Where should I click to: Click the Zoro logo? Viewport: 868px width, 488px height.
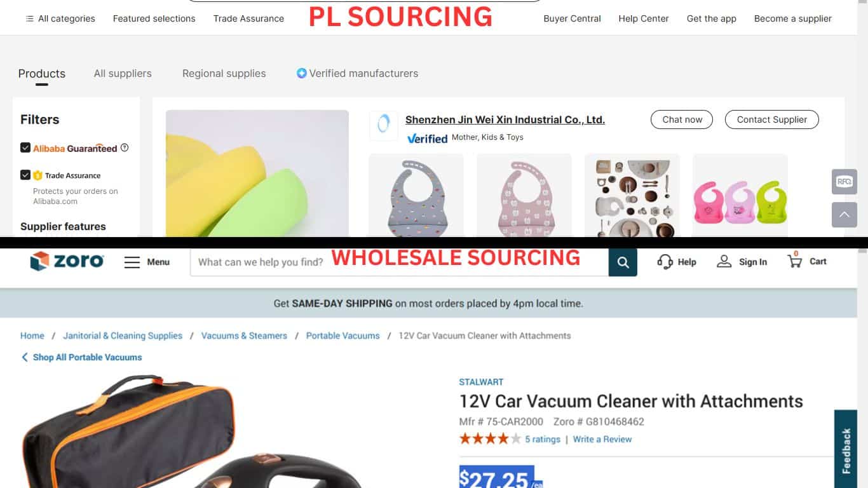click(67, 261)
